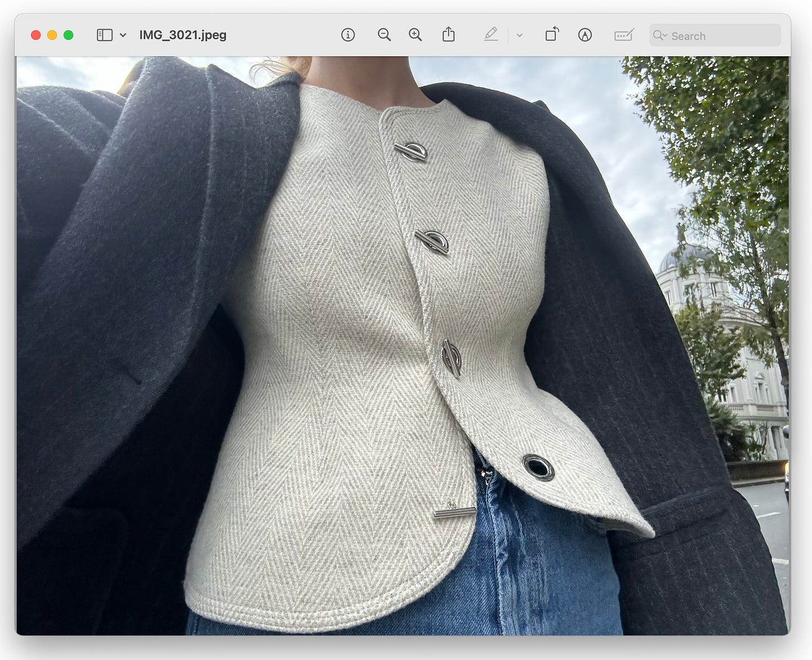This screenshot has width=812, height=660.
Task: Show the image info inspector
Action: click(348, 35)
